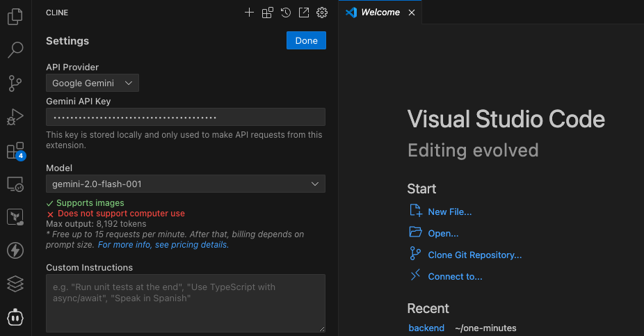This screenshot has width=644, height=336.
Task: Click the Done button in Settings
Action: coord(307,40)
